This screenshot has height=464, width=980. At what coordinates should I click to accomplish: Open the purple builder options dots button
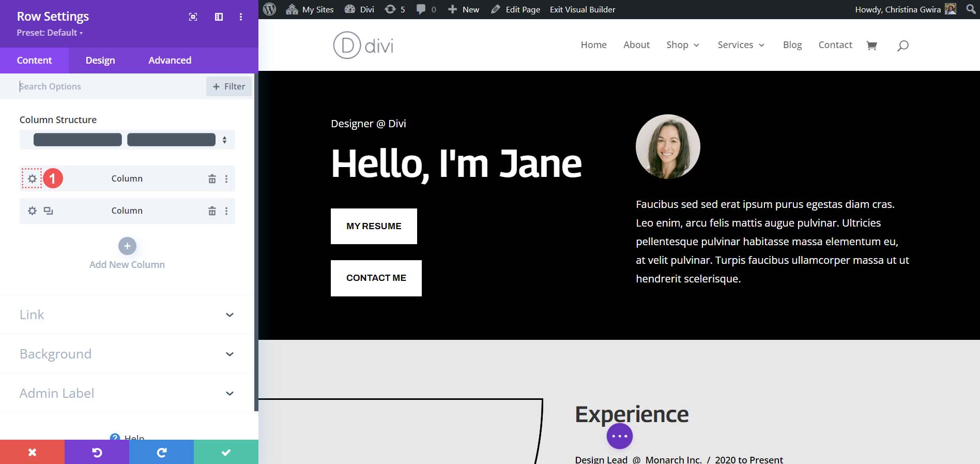coord(619,437)
